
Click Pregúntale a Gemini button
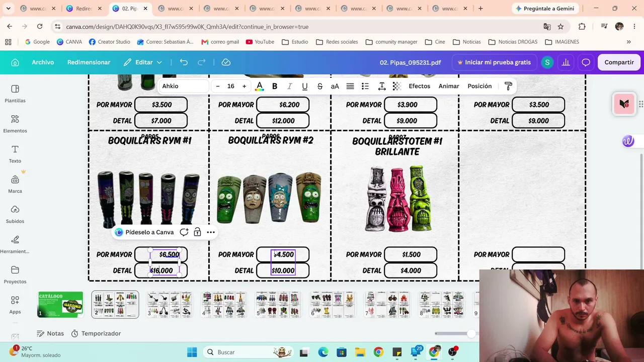click(x=545, y=9)
